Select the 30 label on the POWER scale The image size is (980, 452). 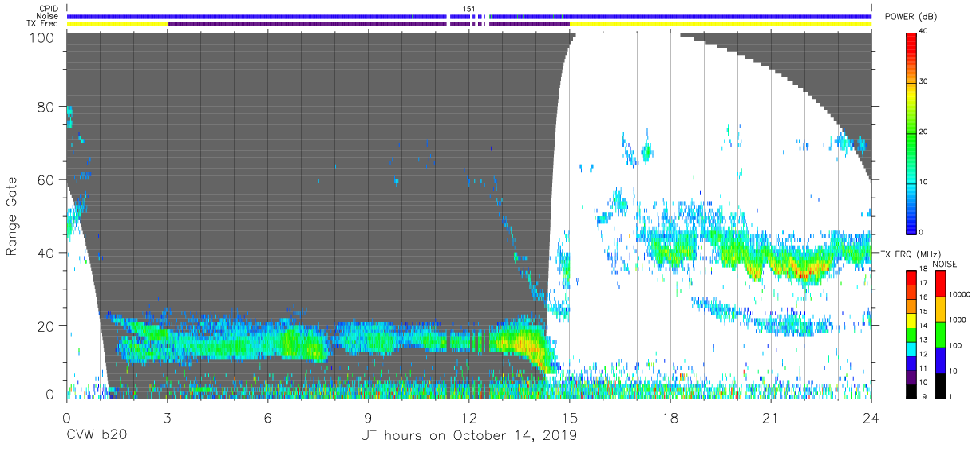pyautogui.click(x=925, y=82)
